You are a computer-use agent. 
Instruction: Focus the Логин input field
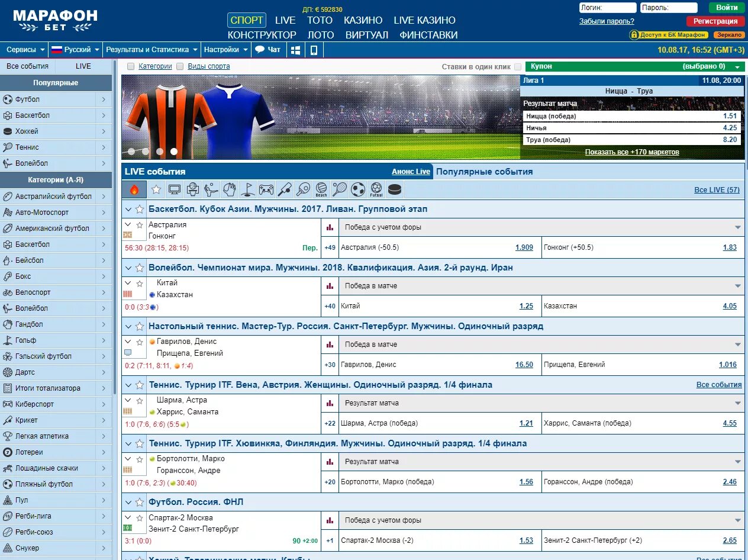tap(608, 8)
